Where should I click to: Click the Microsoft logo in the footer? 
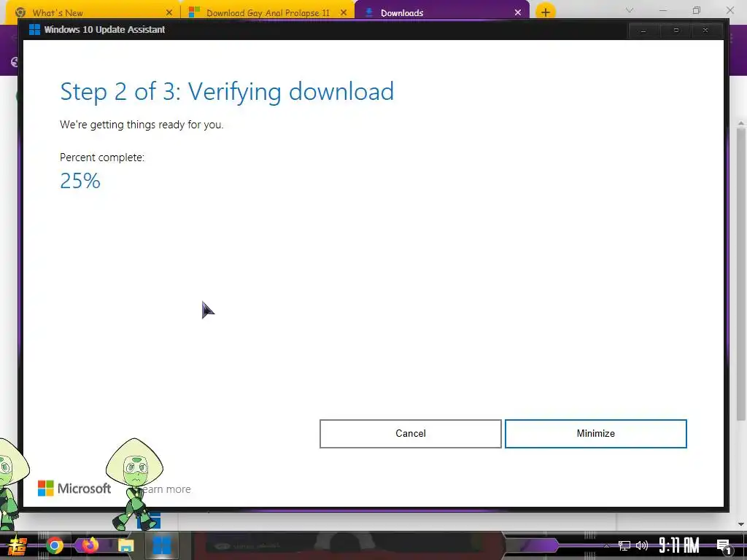(x=74, y=488)
